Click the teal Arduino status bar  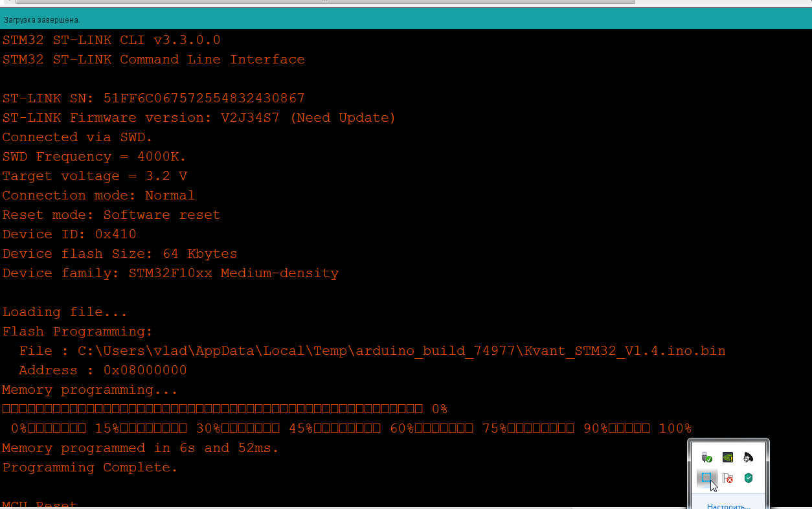coord(406,18)
